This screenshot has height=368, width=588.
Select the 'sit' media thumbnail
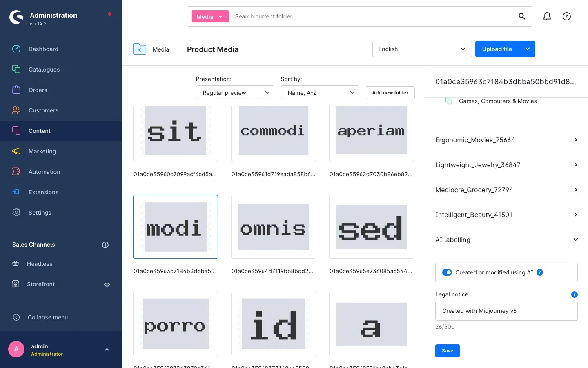click(176, 133)
